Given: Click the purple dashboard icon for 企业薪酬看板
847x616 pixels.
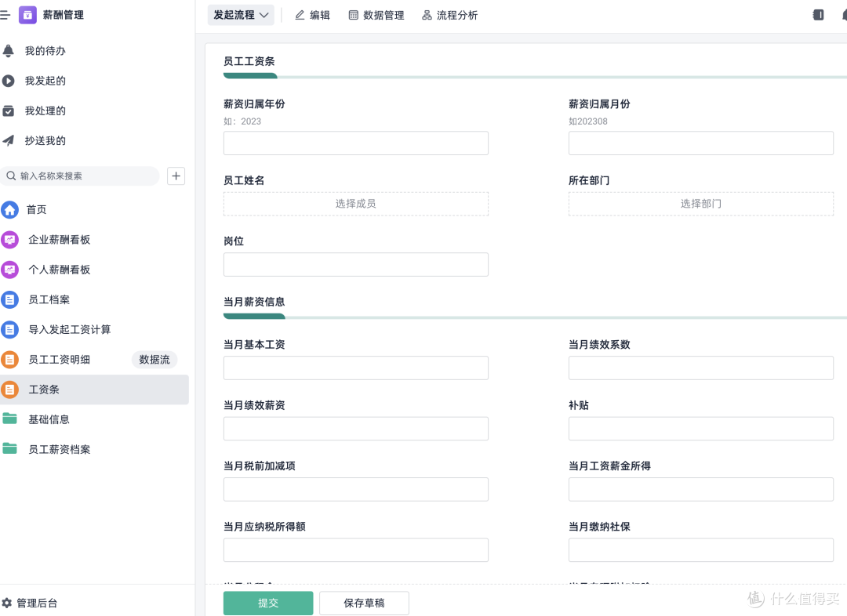Looking at the screenshot, I should pos(9,240).
